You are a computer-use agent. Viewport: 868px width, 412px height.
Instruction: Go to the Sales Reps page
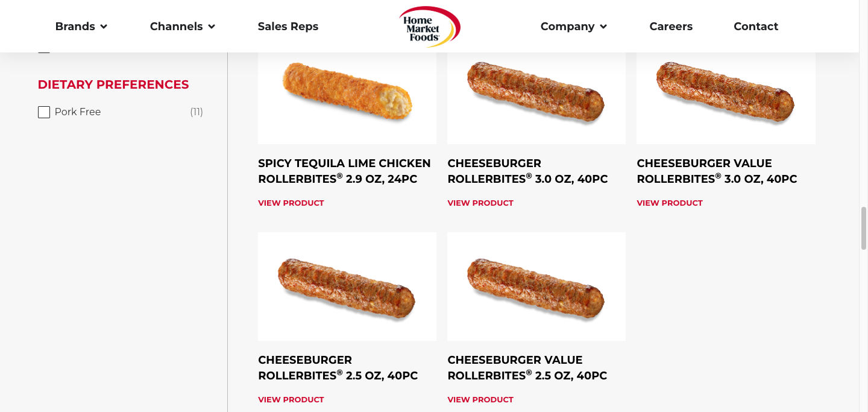pyautogui.click(x=288, y=27)
